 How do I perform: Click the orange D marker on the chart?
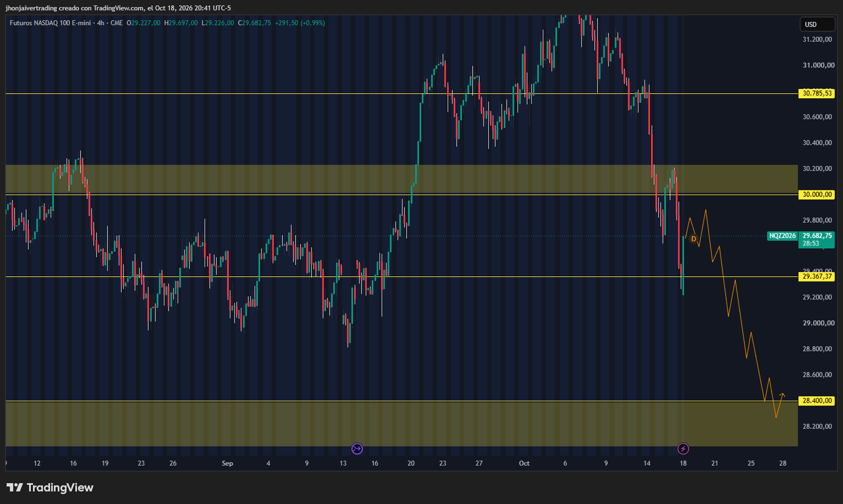(x=694, y=239)
